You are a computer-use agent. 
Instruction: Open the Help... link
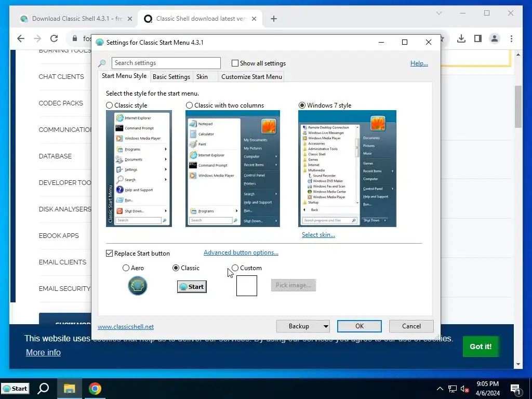pyautogui.click(x=419, y=63)
